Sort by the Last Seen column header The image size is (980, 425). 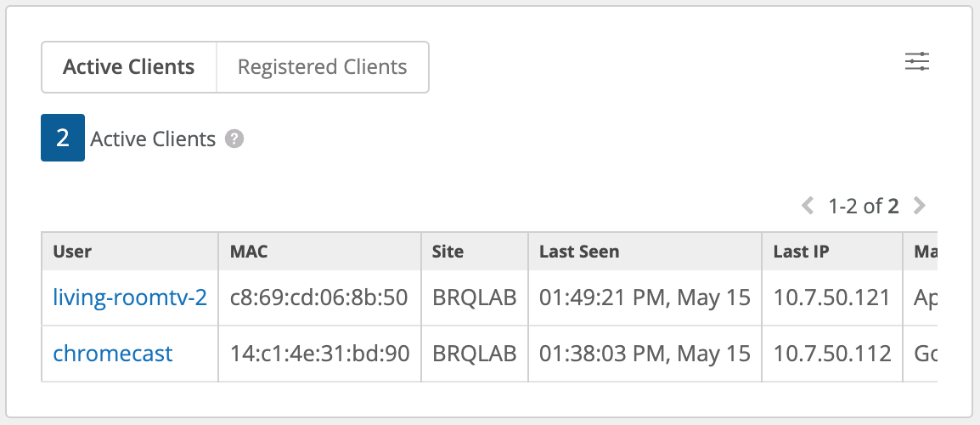pyautogui.click(x=579, y=252)
